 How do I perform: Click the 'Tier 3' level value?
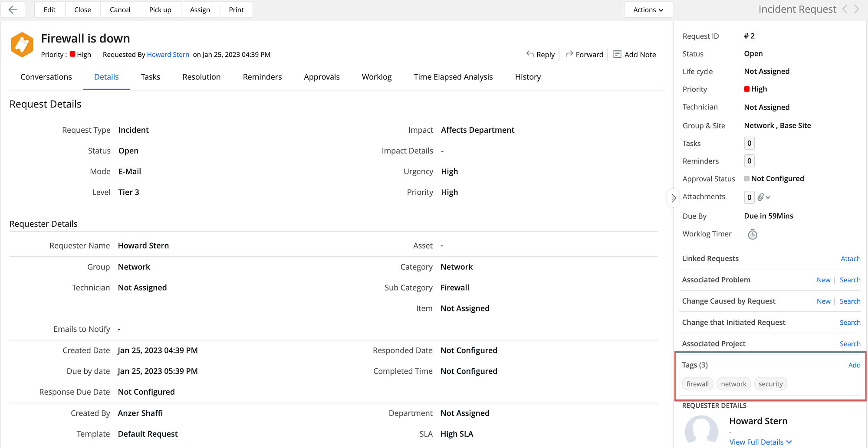tap(129, 192)
